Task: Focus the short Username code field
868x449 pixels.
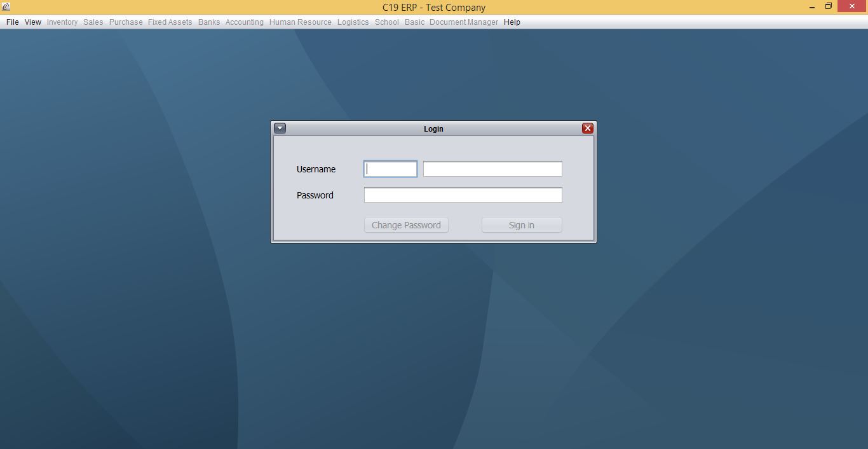Action: point(390,169)
